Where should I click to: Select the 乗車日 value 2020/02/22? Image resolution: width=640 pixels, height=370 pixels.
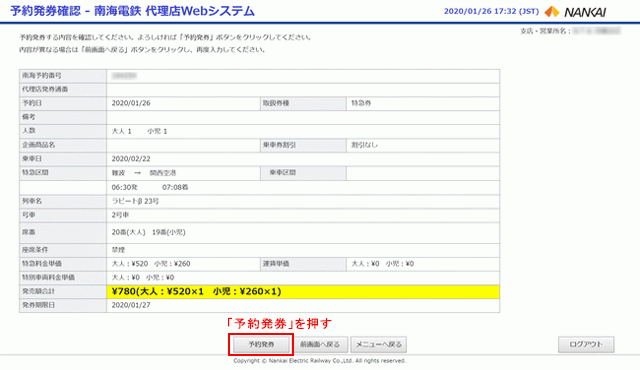click(x=131, y=159)
